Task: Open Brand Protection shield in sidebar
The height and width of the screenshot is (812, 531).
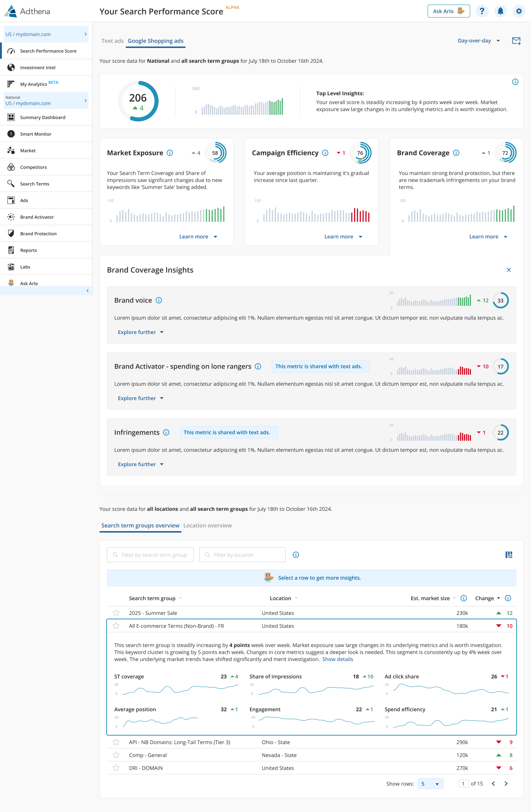Action: pos(11,233)
